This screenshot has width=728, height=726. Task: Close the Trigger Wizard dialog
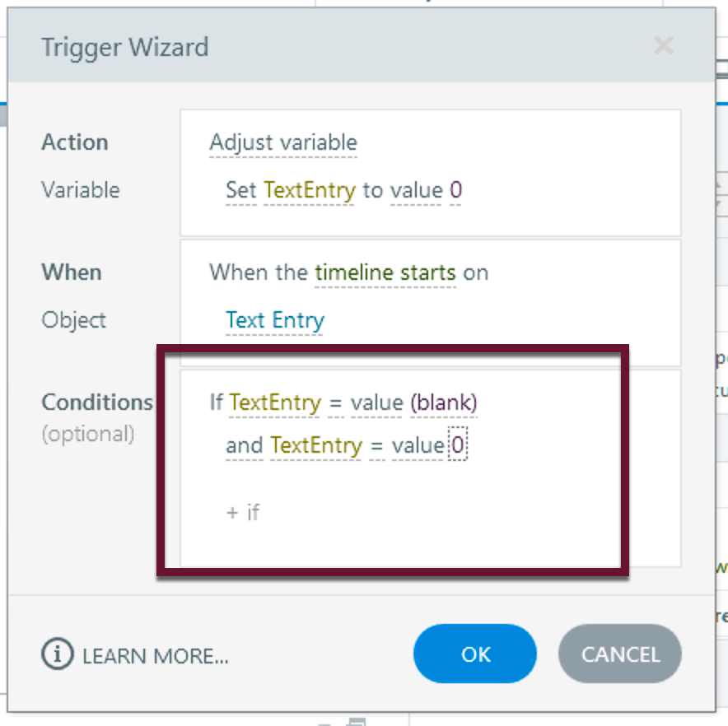pyautogui.click(x=663, y=46)
